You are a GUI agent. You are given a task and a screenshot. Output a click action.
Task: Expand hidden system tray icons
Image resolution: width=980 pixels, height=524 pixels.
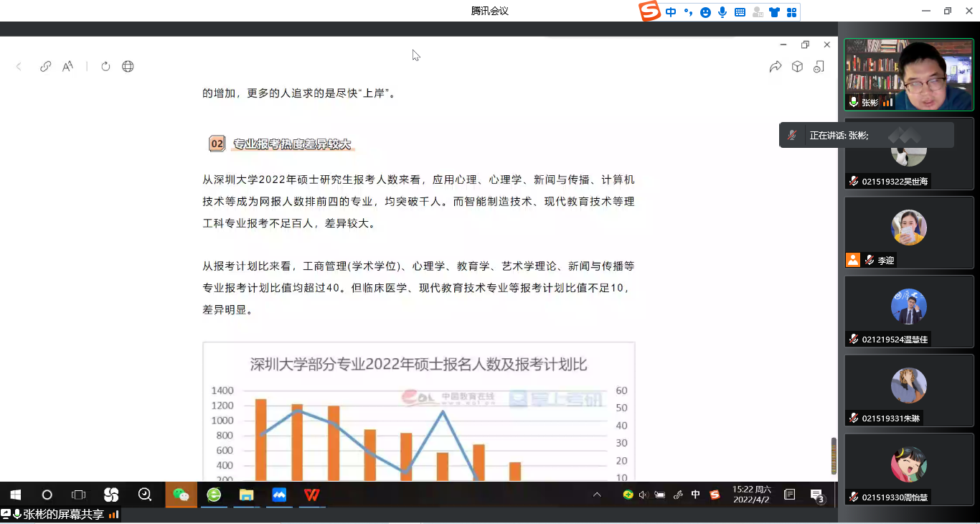tap(596, 495)
